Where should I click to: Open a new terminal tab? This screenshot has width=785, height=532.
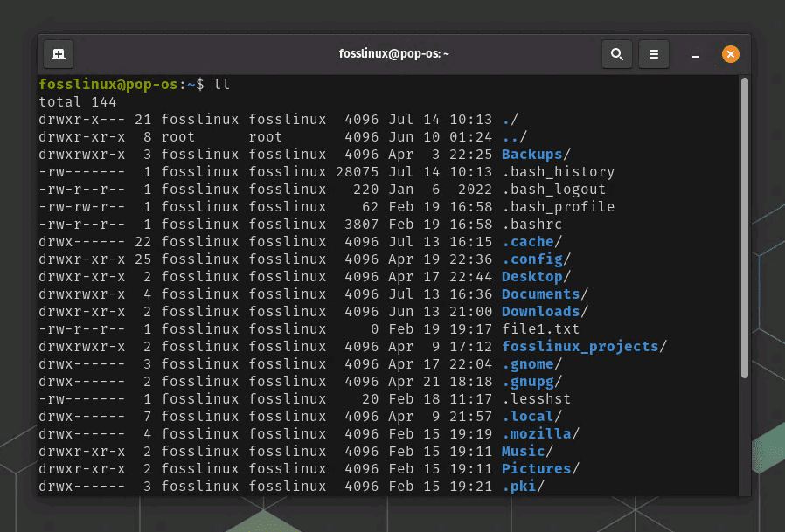[x=59, y=54]
